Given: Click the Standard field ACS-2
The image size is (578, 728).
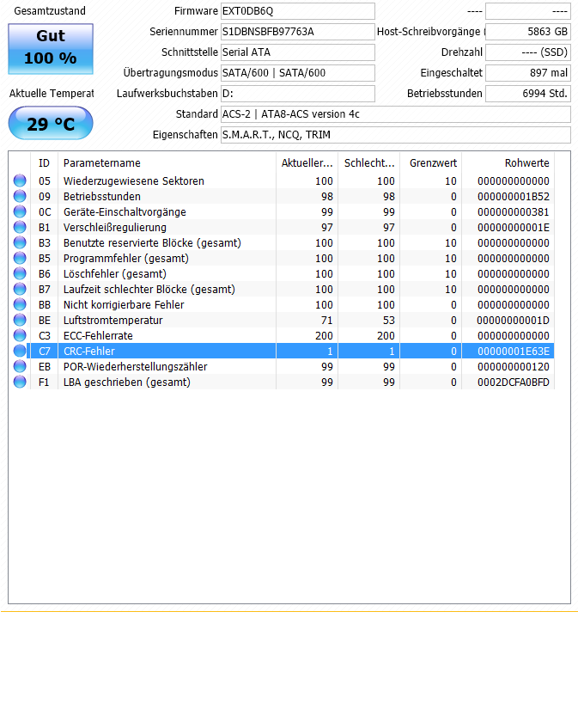Looking at the screenshot, I should tap(396, 114).
